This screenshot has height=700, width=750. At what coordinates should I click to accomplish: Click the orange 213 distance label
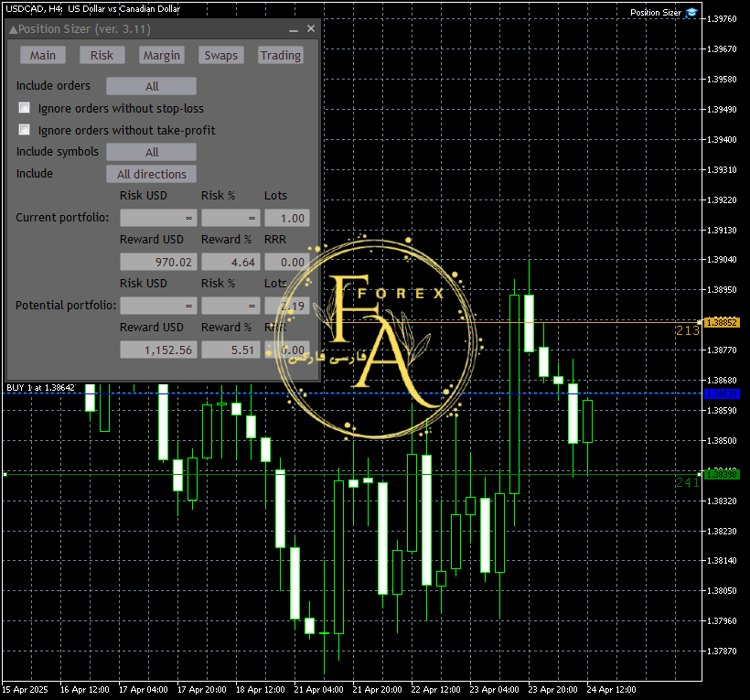pos(687,330)
